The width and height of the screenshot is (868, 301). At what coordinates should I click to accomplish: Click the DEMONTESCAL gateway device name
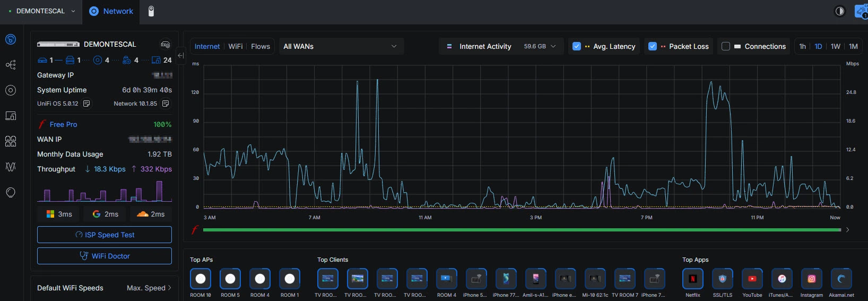click(110, 44)
